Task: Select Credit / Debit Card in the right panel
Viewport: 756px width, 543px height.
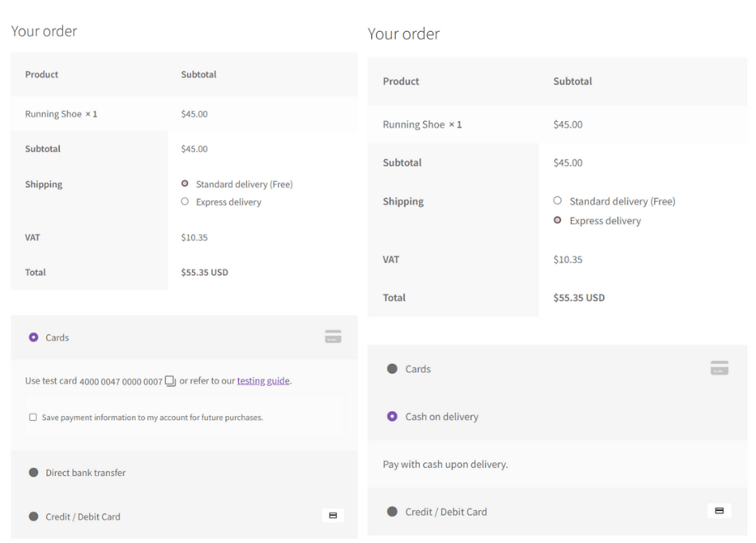Action: (x=391, y=510)
